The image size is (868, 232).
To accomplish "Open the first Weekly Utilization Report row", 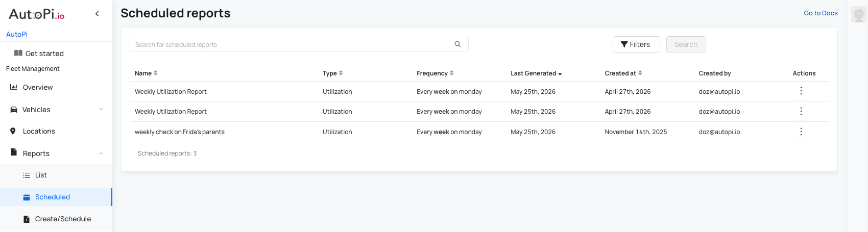I will [479, 92].
